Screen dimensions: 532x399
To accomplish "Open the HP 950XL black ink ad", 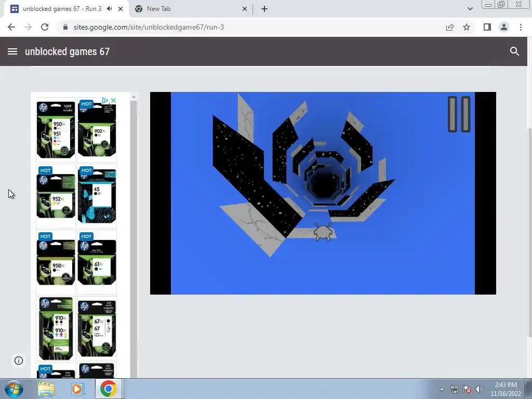I will point(56,262).
